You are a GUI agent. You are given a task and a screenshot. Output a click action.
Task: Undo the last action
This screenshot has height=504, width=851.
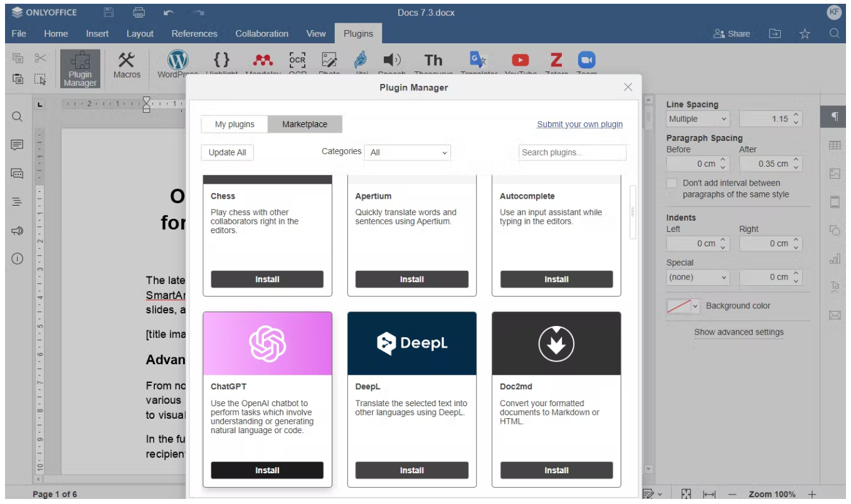(x=168, y=13)
